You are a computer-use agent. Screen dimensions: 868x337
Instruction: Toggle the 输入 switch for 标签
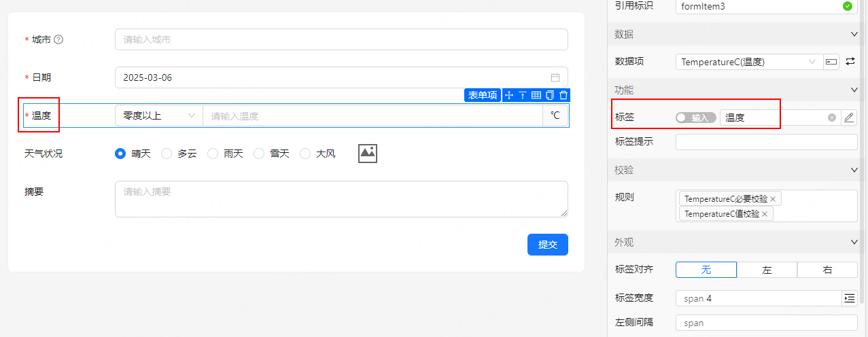[x=696, y=118]
